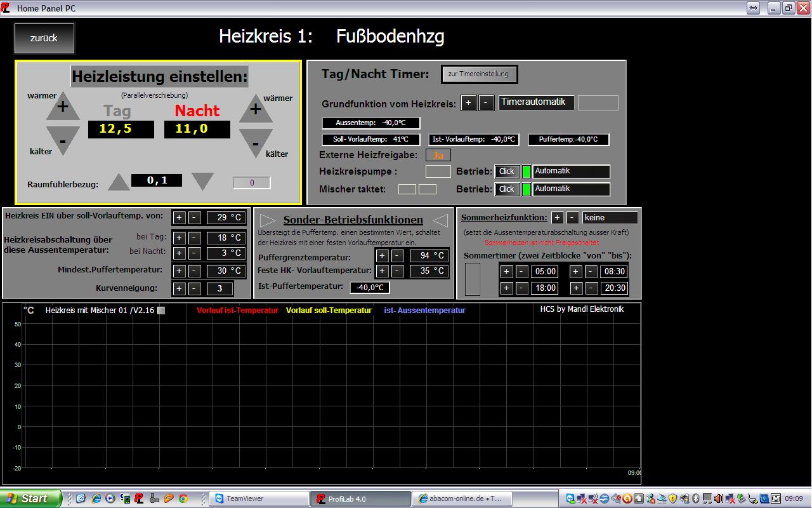The height and width of the screenshot is (508, 812).
Task: Decrease Grundfunktion vom Heizkreis with minus
Action: point(487,103)
